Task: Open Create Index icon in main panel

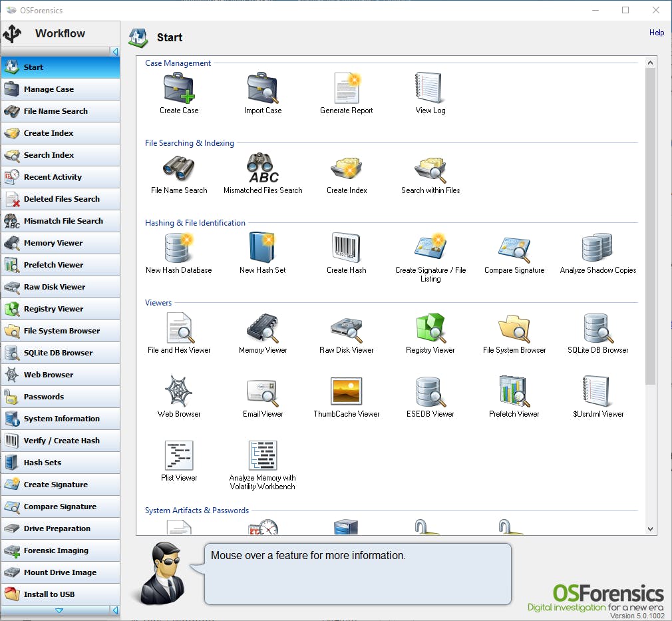Action: pyautogui.click(x=347, y=168)
